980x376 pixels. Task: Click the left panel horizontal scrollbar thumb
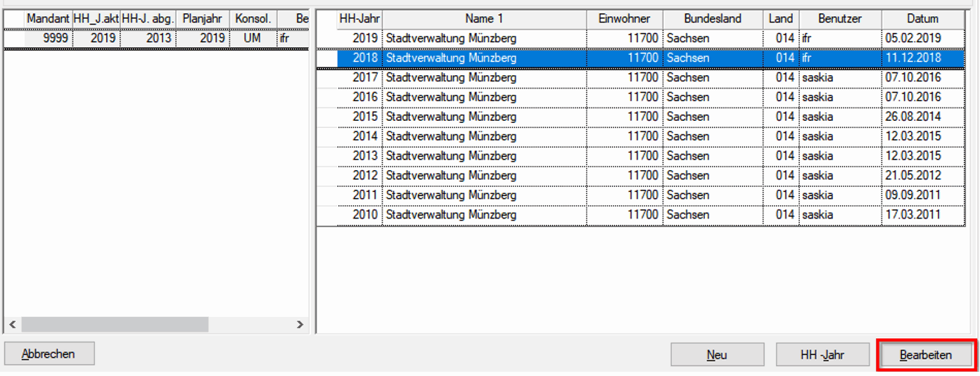[x=114, y=324]
